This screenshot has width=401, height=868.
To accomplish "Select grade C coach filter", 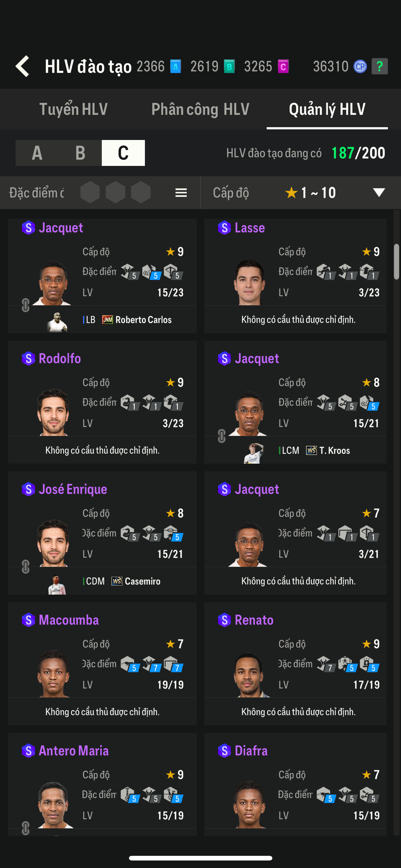I will (123, 153).
